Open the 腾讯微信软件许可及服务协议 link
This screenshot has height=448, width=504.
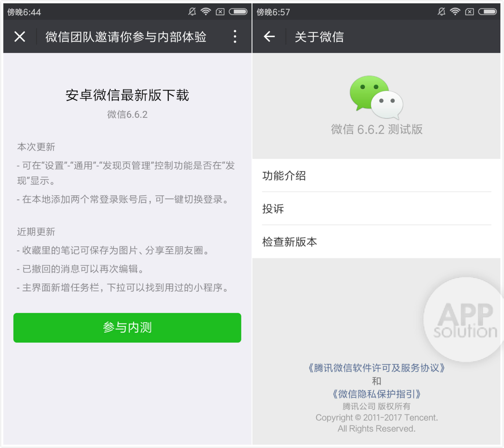[376, 368]
